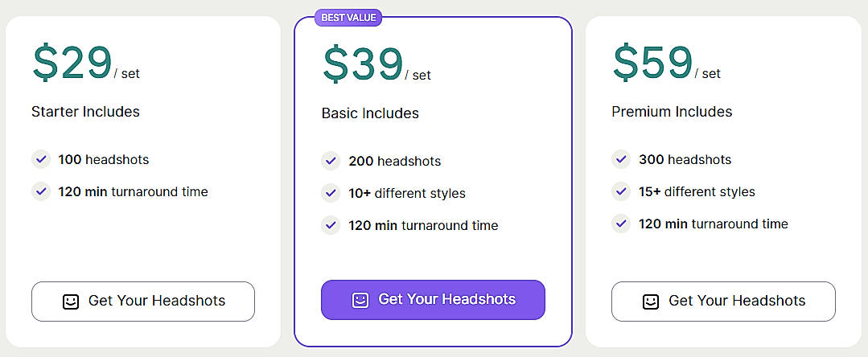Image resolution: width=868 pixels, height=357 pixels.
Task: Get Your Headshots for the $59 Premium plan
Action: coord(723,302)
